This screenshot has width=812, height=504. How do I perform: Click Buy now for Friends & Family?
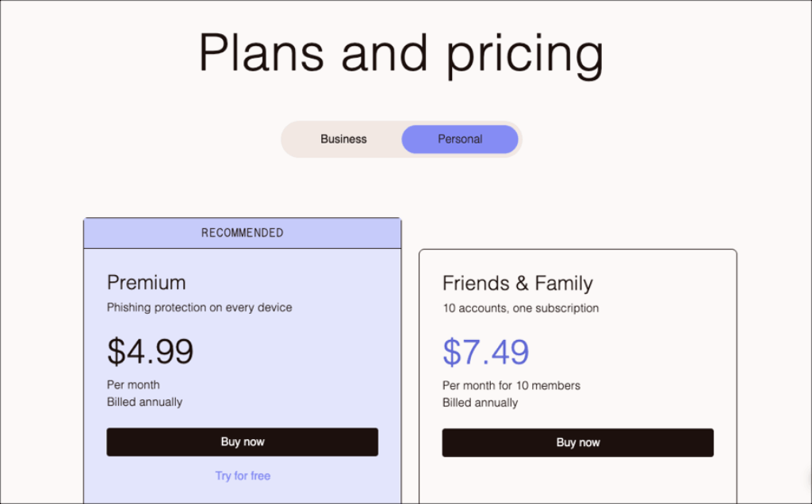click(x=578, y=442)
